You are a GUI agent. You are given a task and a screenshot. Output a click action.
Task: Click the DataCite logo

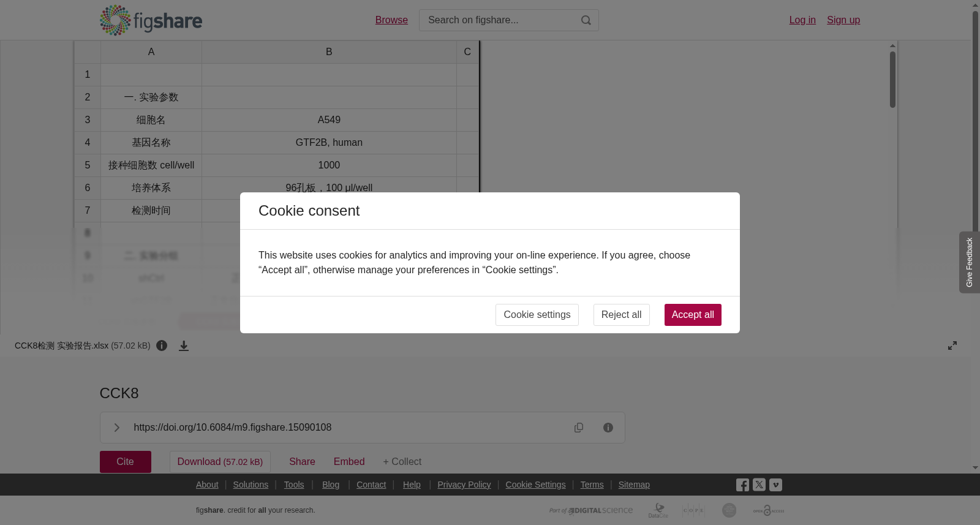[658, 510]
